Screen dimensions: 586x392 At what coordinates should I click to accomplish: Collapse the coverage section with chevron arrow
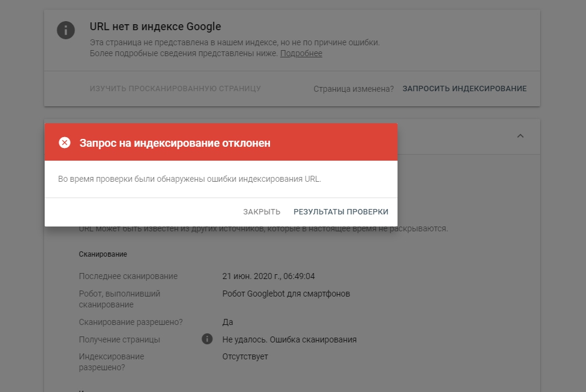point(520,136)
